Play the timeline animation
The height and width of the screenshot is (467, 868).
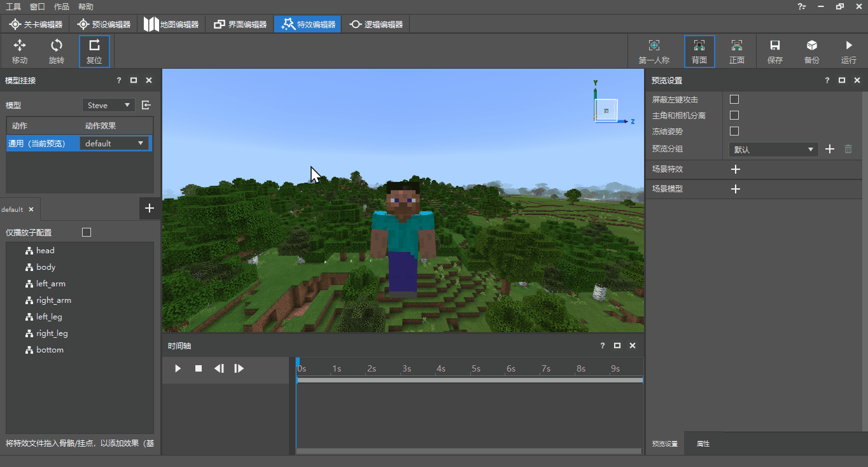[x=178, y=368]
